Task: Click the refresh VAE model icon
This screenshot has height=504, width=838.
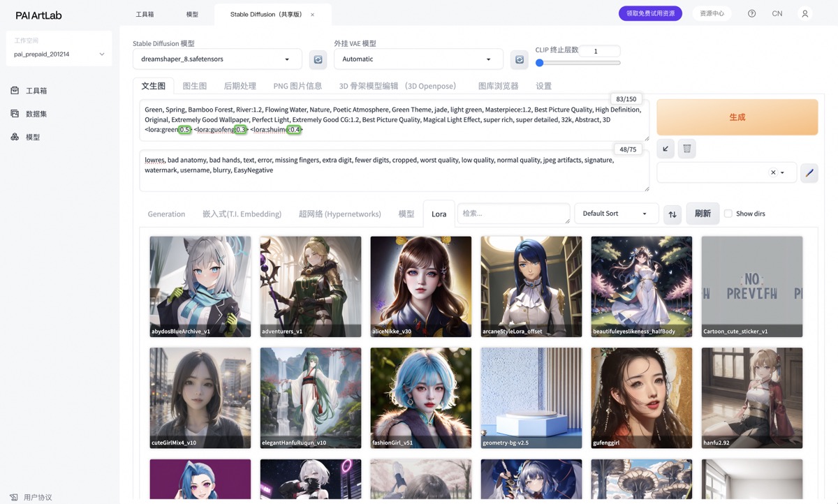Action: point(519,59)
